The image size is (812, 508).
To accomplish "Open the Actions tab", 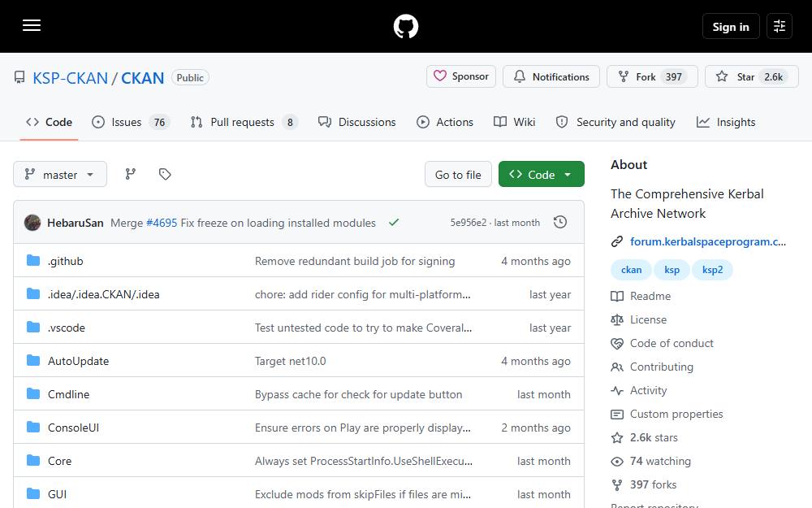I will point(445,122).
